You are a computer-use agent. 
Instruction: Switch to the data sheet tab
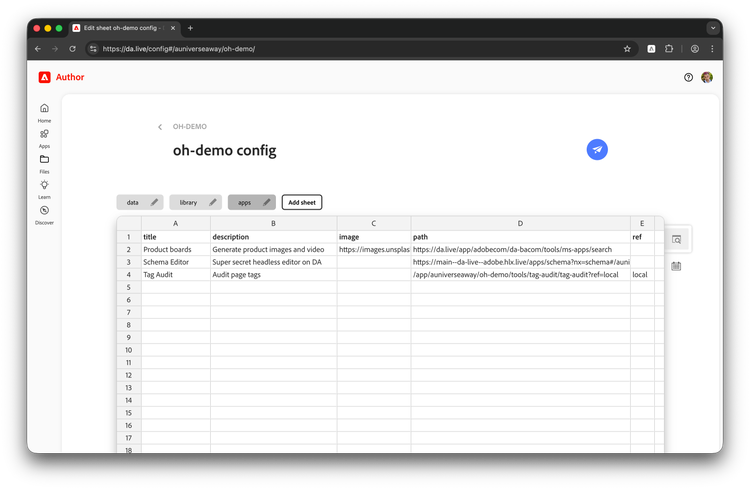pos(133,202)
